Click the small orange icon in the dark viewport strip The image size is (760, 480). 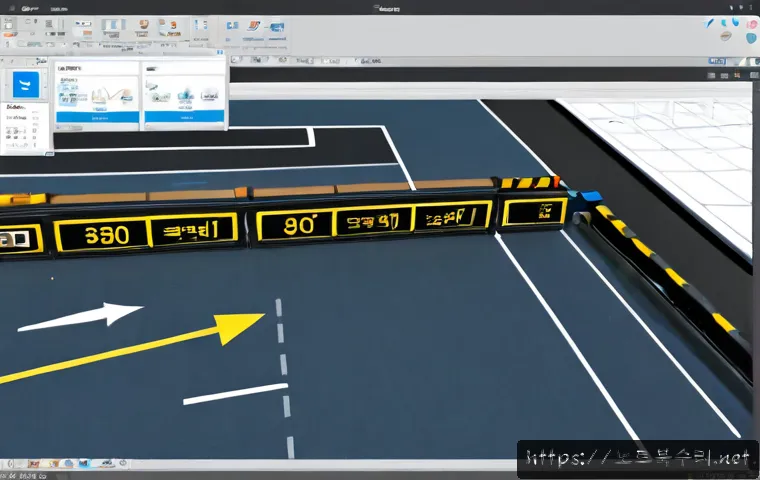737,75
